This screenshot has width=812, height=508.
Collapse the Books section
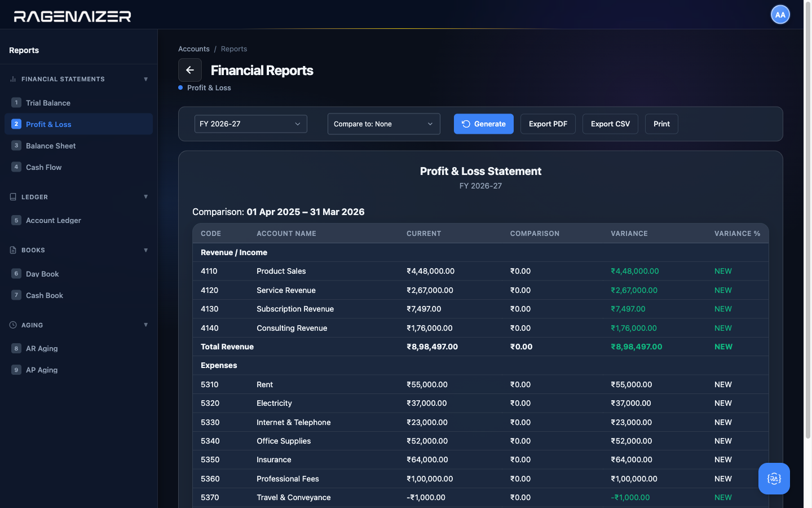pyautogui.click(x=146, y=250)
